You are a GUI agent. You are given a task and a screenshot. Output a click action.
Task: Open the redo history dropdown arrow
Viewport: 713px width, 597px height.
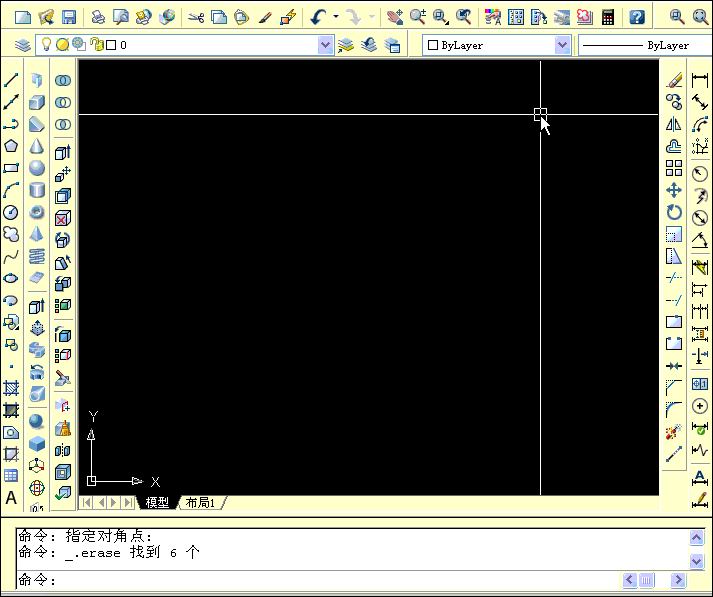372,17
